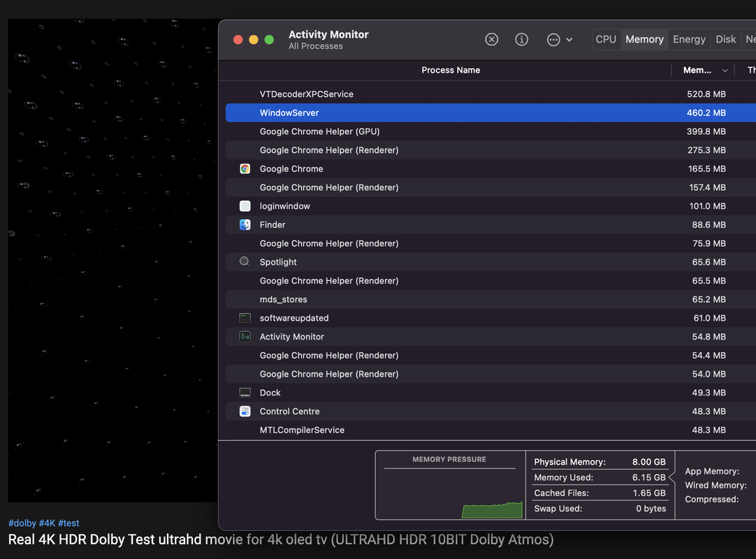
Task: Click the YouTube video player in background
Action: click(112, 261)
